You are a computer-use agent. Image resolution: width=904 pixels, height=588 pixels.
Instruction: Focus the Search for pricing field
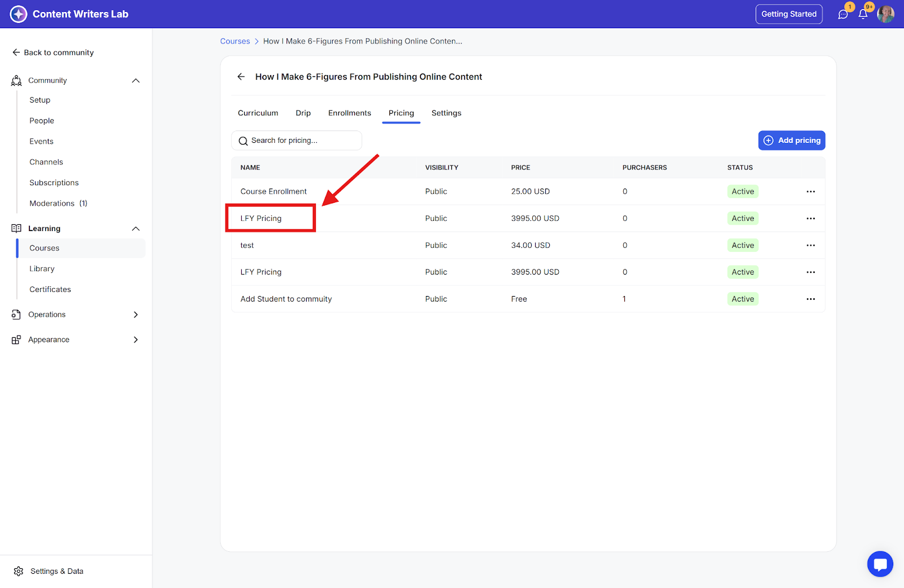coord(302,141)
